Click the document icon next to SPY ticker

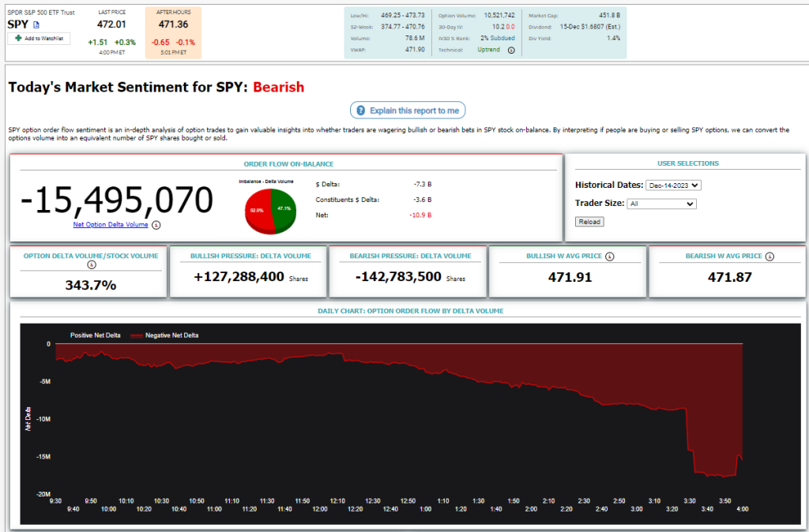point(36,24)
